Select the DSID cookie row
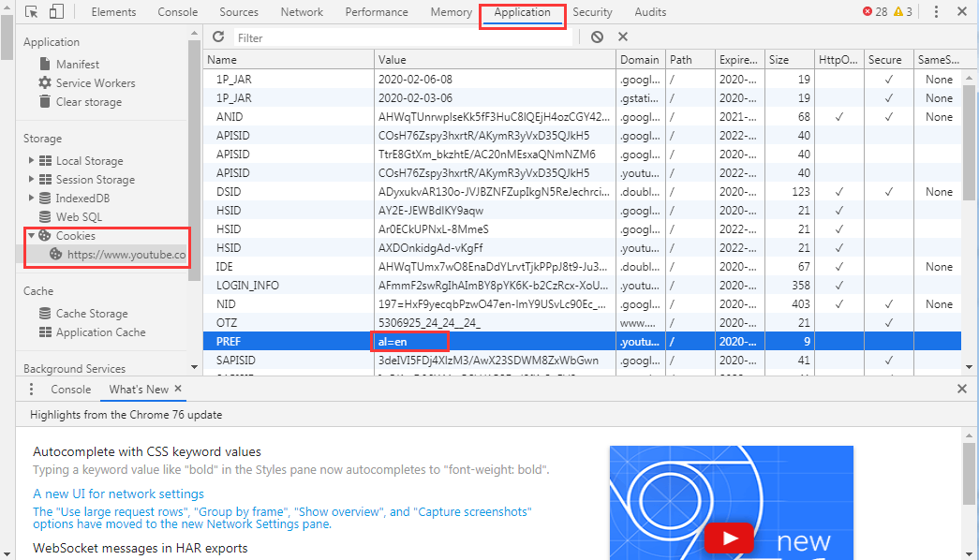Viewport: 979px width, 560px height. pyautogui.click(x=582, y=192)
